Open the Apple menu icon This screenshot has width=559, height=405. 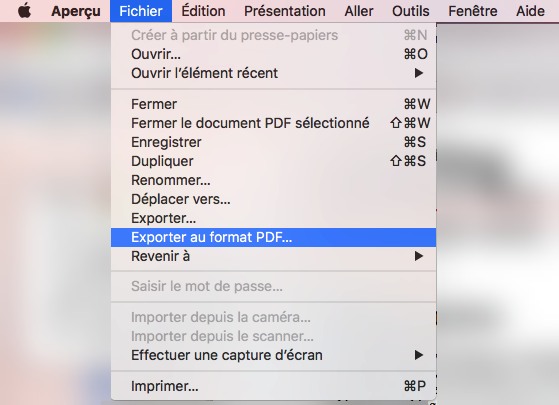tap(25, 11)
